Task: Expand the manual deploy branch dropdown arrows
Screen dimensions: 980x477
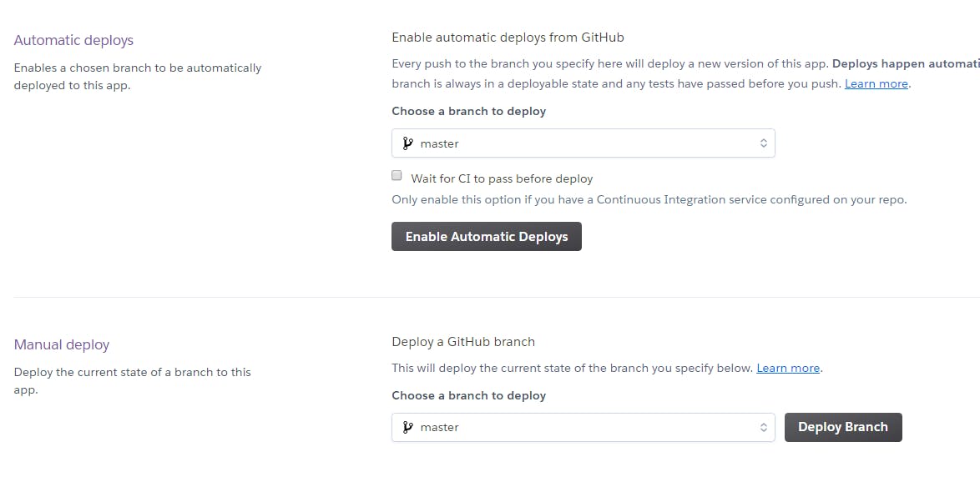Action: pyautogui.click(x=763, y=427)
